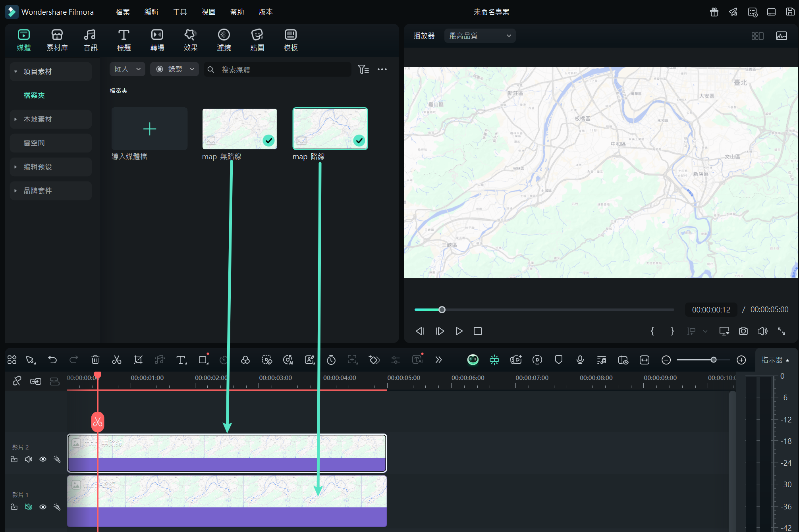Open the crop tool
This screenshot has width=799, height=532.
point(138,360)
